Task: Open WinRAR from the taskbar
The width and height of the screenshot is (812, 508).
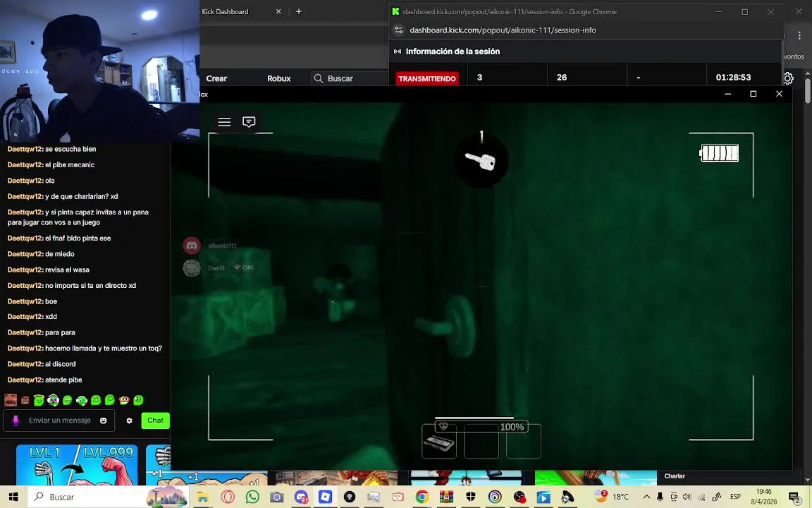Action: coord(446,497)
